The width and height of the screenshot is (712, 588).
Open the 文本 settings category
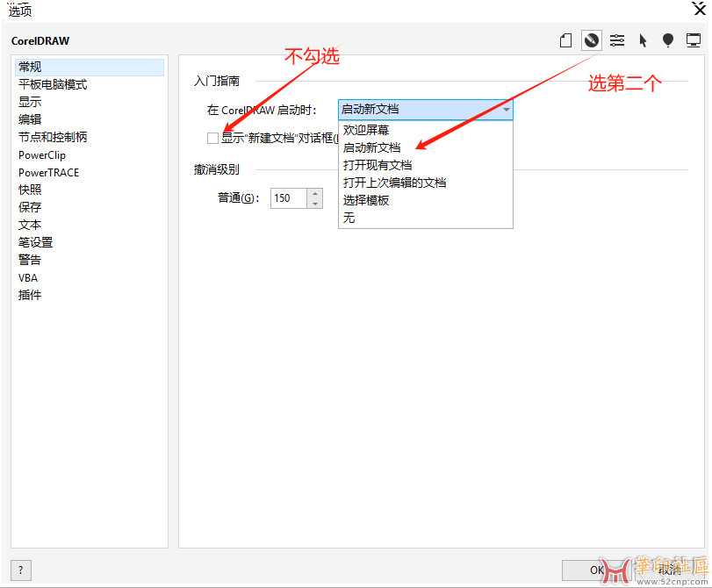pos(89,225)
